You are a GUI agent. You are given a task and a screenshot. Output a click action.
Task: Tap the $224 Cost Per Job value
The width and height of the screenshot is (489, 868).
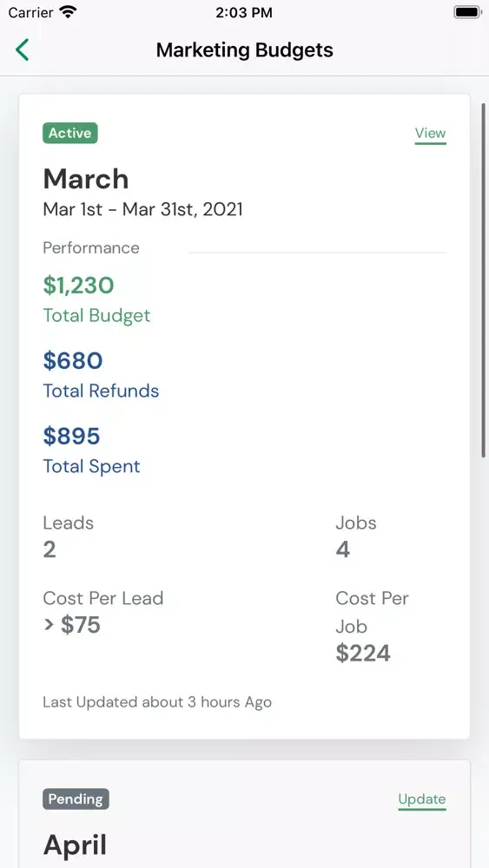pos(363,654)
